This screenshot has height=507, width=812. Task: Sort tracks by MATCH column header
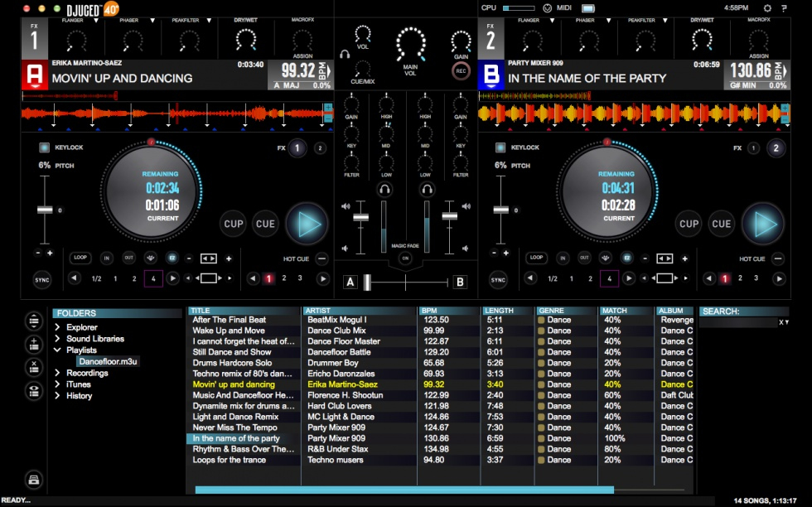626,311
